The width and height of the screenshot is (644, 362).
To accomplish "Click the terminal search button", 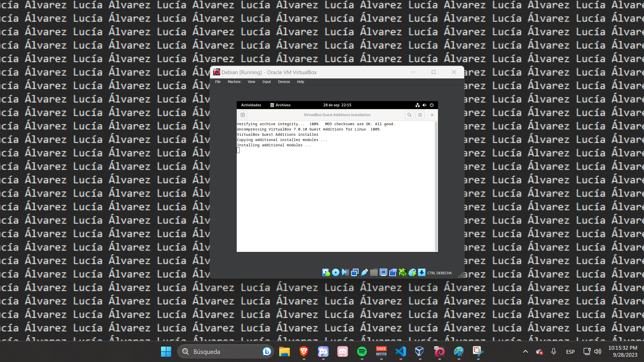I will coord(409,115).
